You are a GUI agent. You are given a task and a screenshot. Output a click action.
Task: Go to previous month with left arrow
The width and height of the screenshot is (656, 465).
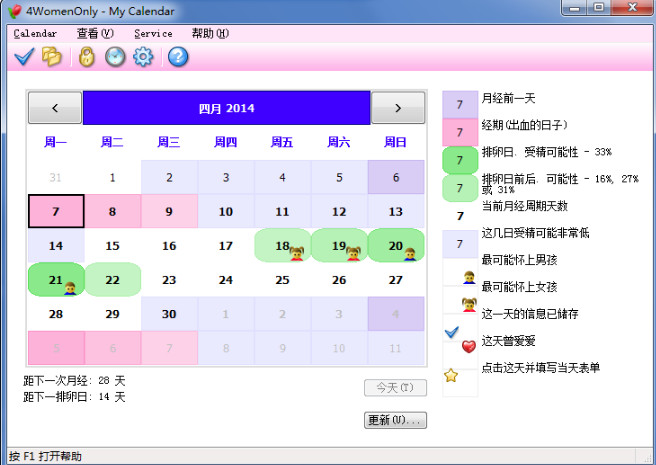click(x=55, y=108)
